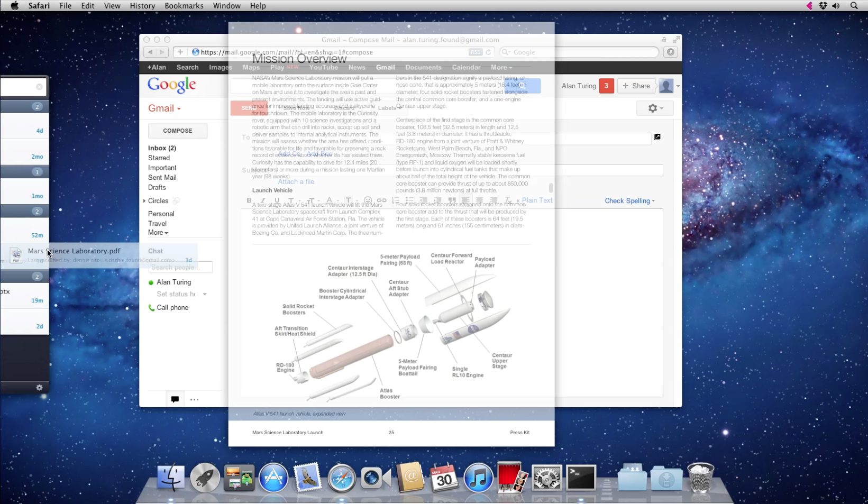Screen dimensions: 868x504
Task: Open the Gmail chat bubble icon at bottom
Action: [175, 399]
